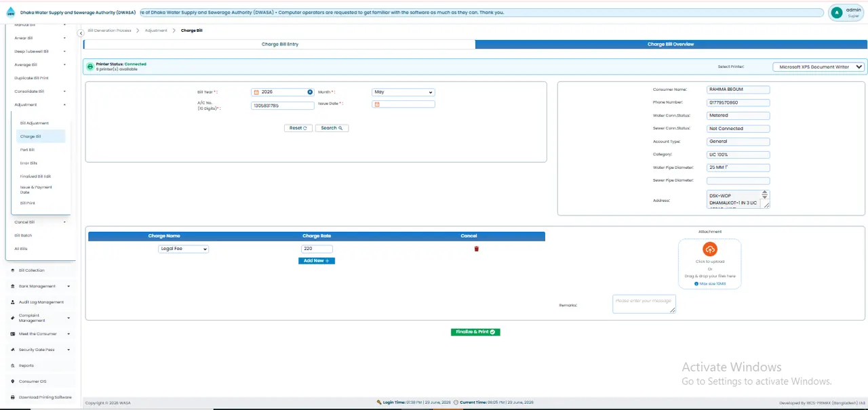Viewport: 868px width, 410px height.
Task: Open the Charge Name dropdown showing Legal Fee
Action: point(183,249)
